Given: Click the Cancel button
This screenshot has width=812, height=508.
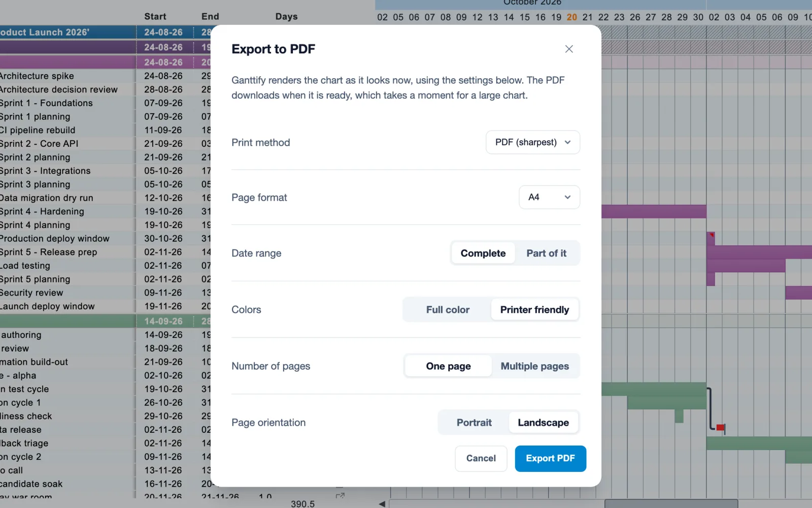Looking at the screenshot, I should click(x=481, y=458).
